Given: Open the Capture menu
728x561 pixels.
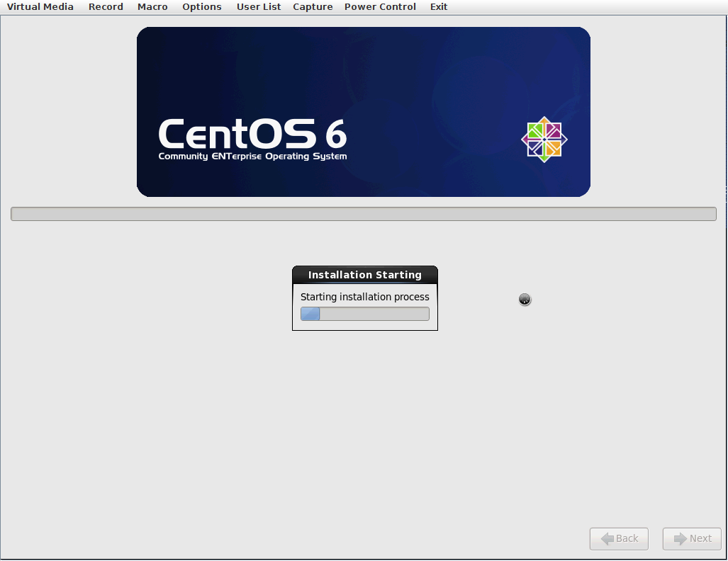Looking at the screenshot, I should [313, 7].
